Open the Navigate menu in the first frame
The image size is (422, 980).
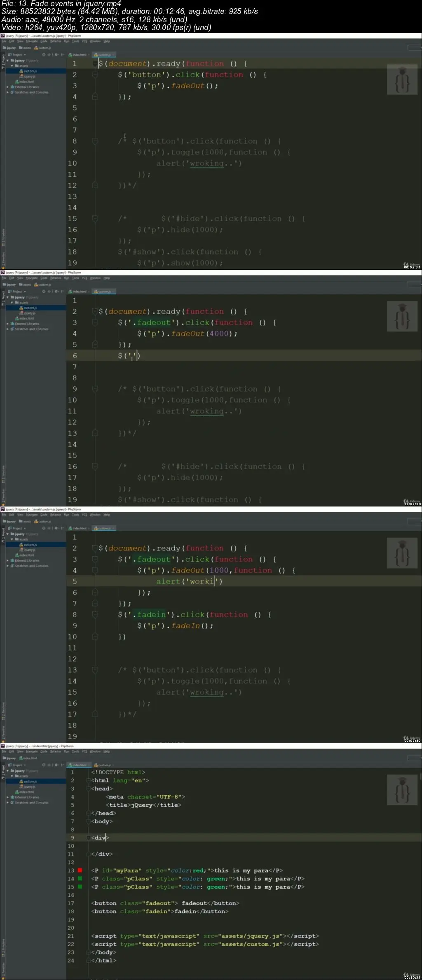[x=32, y=42]
